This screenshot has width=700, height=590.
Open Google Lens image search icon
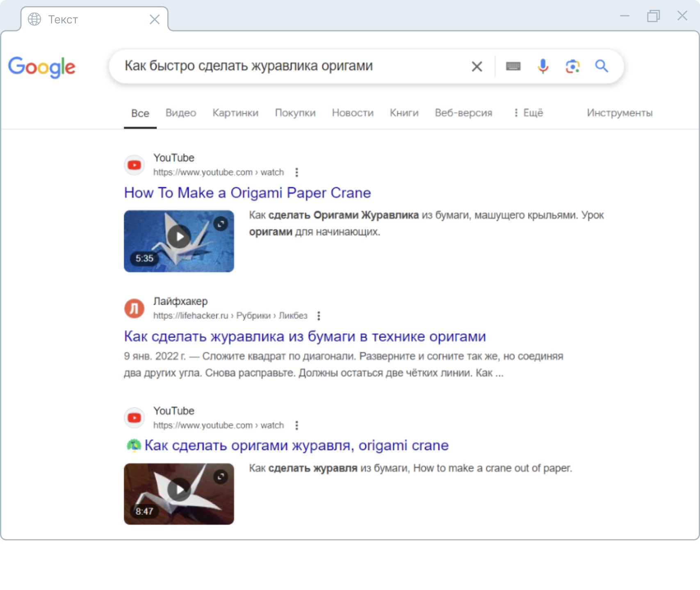pos(572,66)
